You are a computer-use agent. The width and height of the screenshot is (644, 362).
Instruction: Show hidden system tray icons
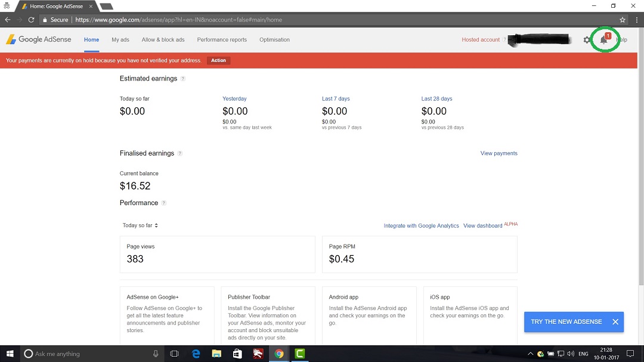530,354
